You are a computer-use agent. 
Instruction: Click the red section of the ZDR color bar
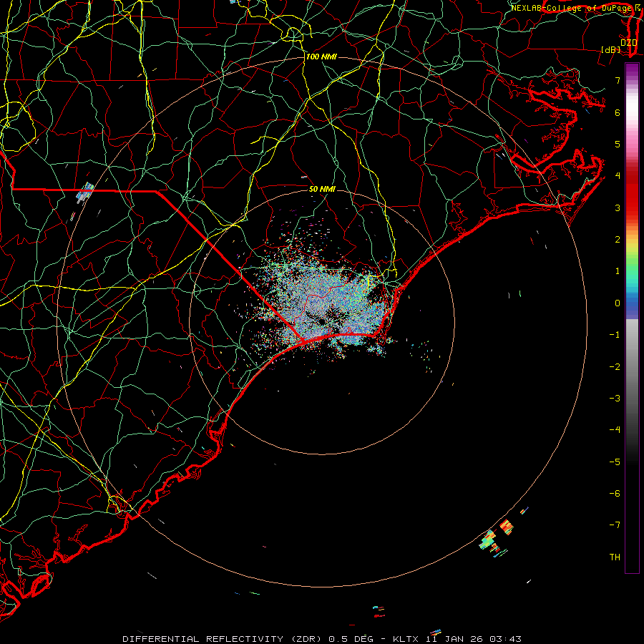pos(632,193)
